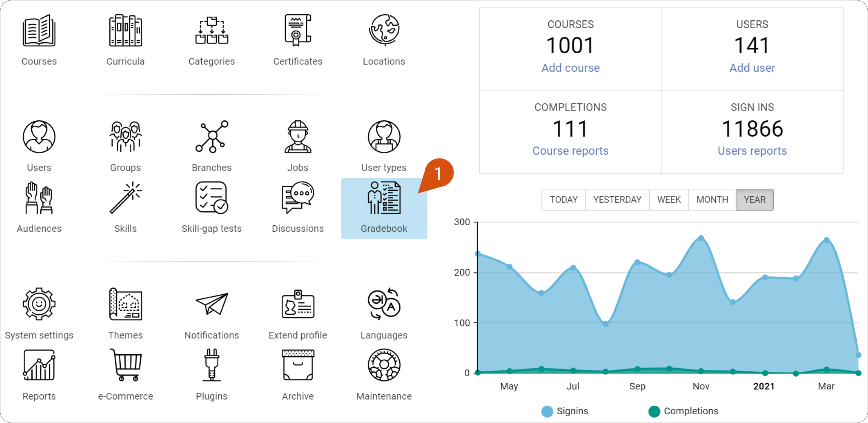868x423 pixels.
Task: Open the Audiences icon
Action: pos(39,198)
